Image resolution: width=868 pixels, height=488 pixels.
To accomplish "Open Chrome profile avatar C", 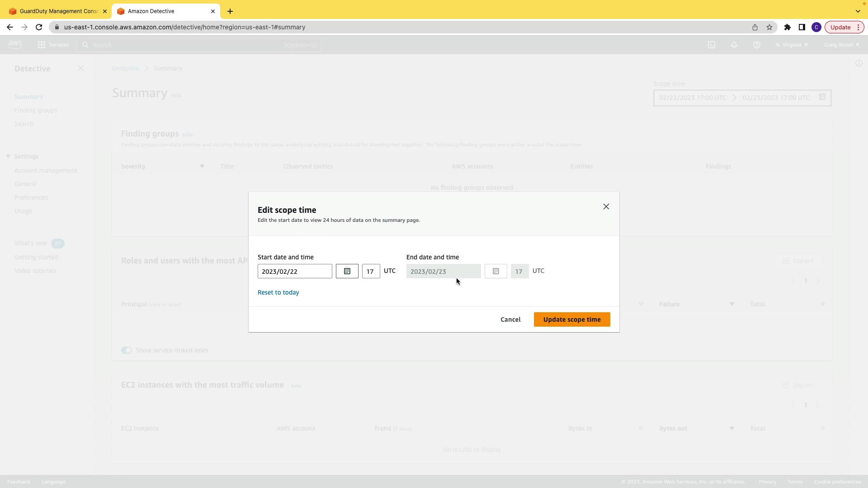I will coord(816,27).
